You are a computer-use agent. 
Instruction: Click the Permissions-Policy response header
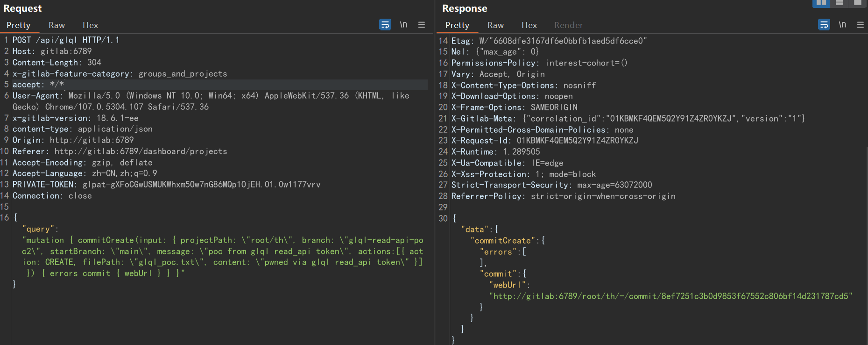[539, 63]
